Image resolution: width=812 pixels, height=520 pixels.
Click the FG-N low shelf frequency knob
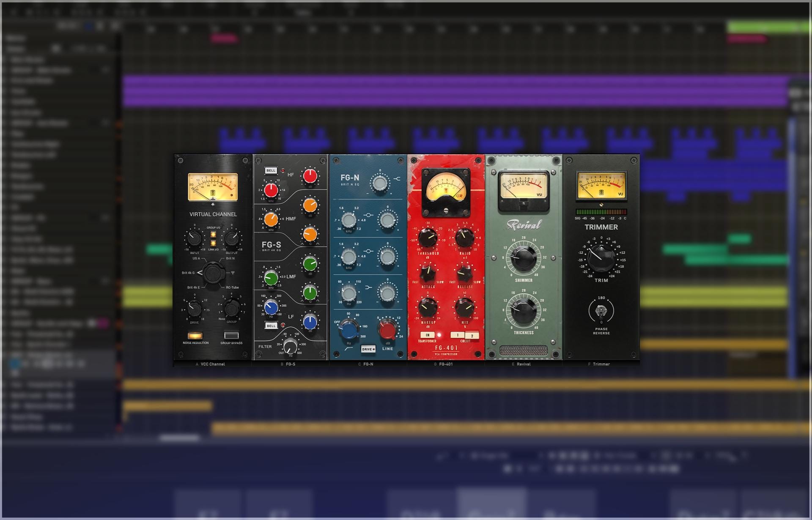click(x=348, y=293)
